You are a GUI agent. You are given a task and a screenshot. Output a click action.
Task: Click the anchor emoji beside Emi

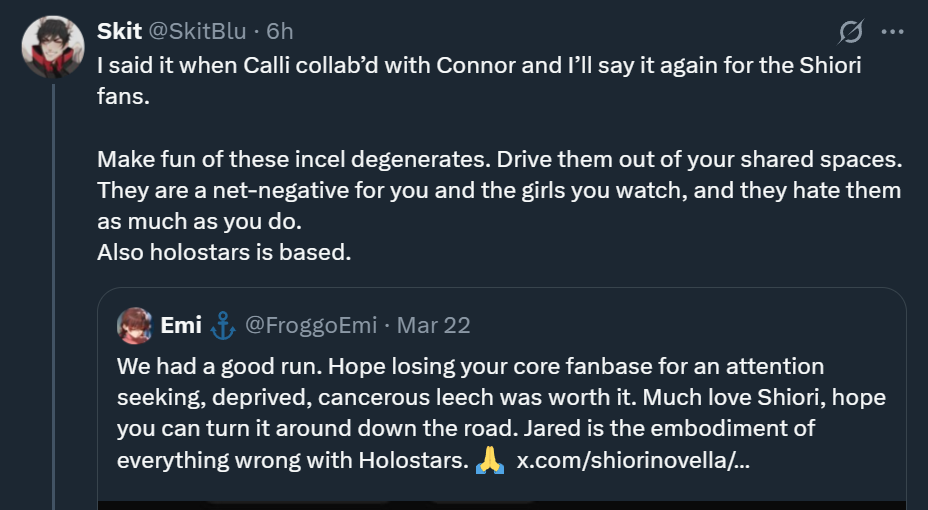pyautogui.click(x=222, y=325)
